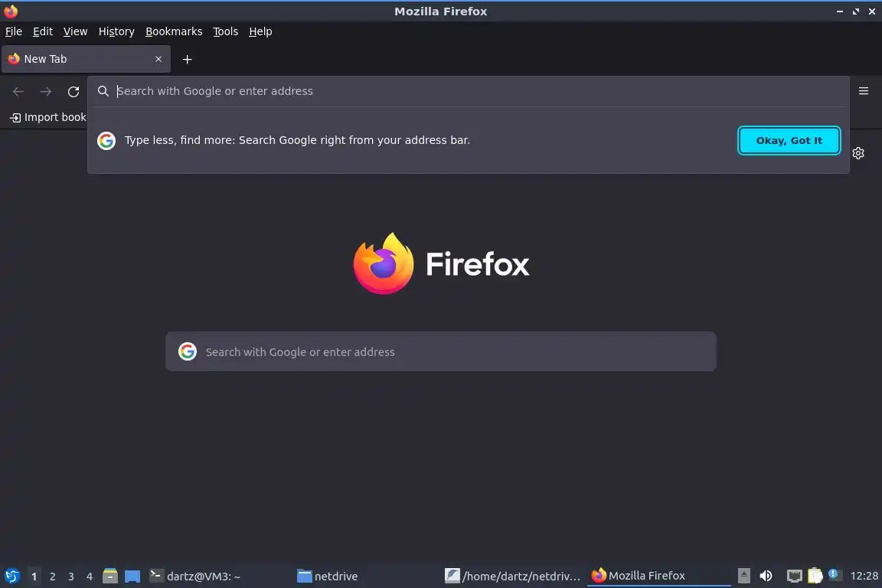
Task: Open the volume control speaker icon
Action: coord(766,576)
